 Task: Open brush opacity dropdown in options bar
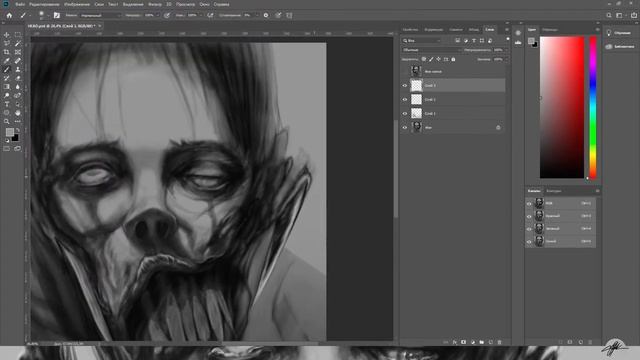coord(158,15)
